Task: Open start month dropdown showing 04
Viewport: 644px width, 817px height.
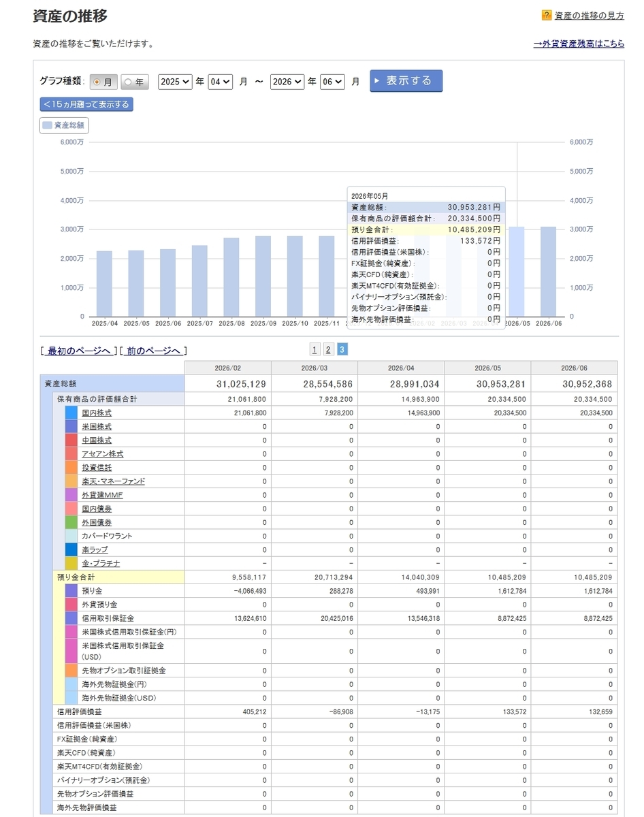Action: click(221, 81)
